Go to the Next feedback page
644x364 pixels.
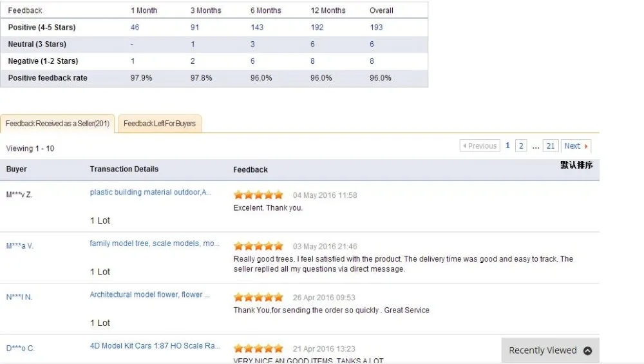(x=576, y=146)
